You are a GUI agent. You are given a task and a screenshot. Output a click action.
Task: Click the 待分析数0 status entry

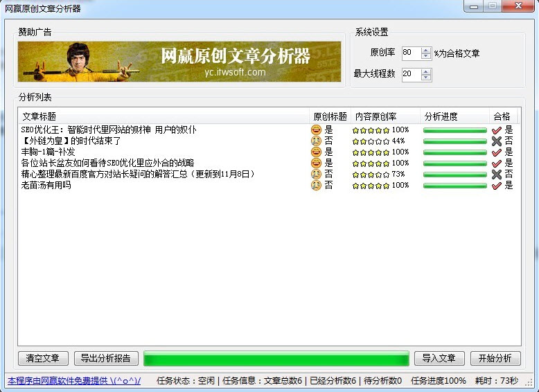click(x=382, y=381)
